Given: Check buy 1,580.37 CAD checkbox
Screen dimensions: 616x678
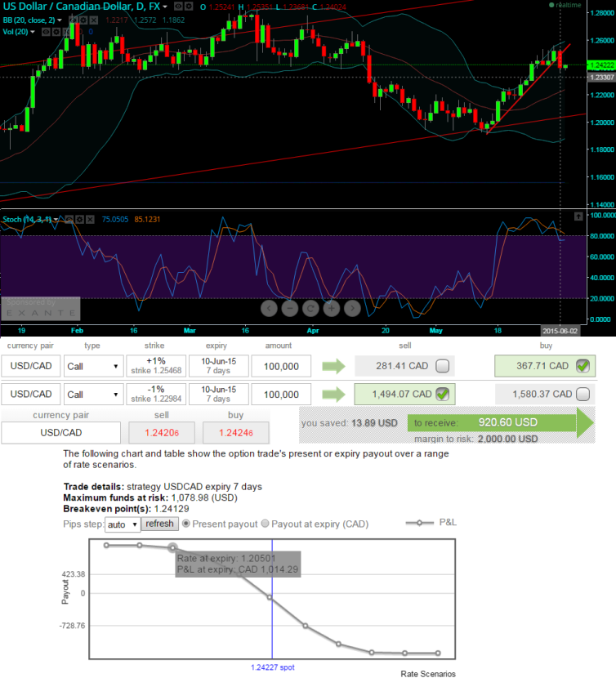Looking at the screenshot, I should point(583,394).
